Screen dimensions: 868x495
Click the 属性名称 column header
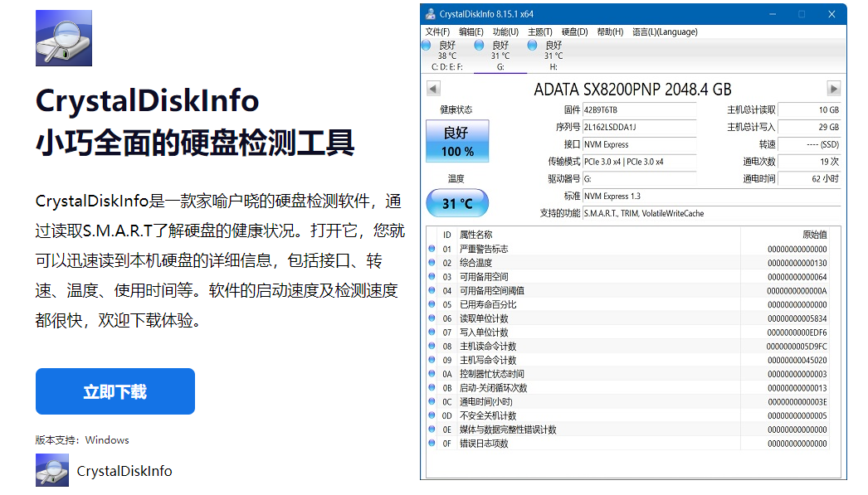tap(475, 235)
